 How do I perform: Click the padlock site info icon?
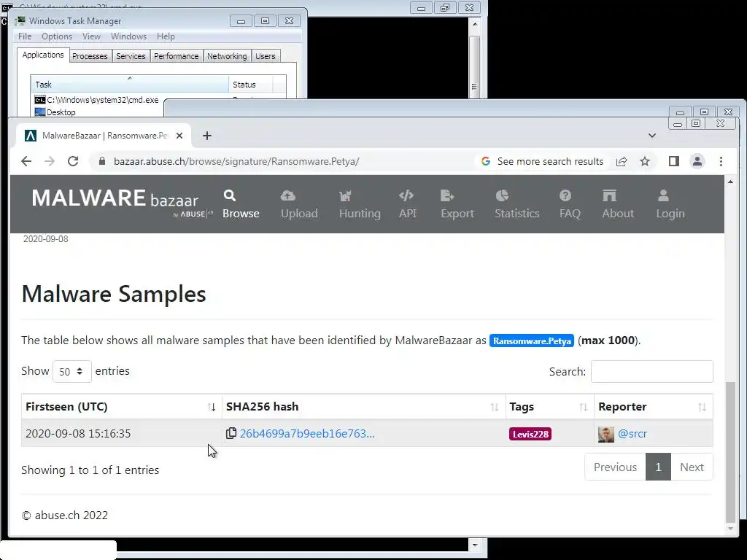coord(101,161)
